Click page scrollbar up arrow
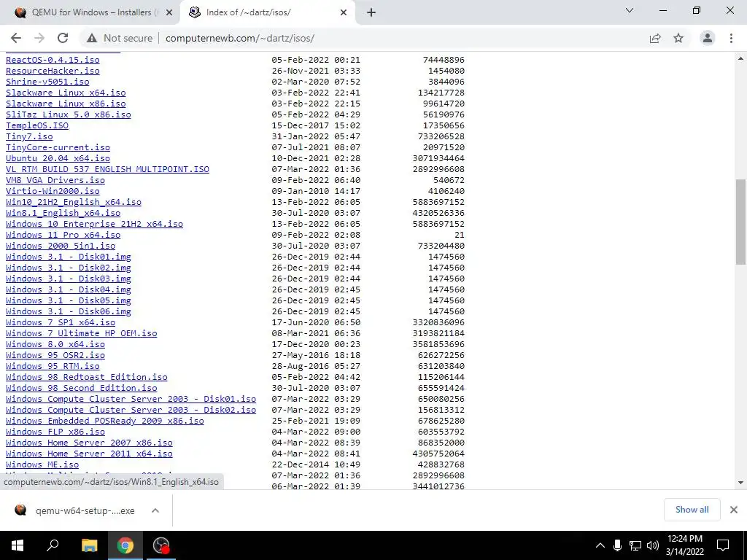 click(741, 58)
